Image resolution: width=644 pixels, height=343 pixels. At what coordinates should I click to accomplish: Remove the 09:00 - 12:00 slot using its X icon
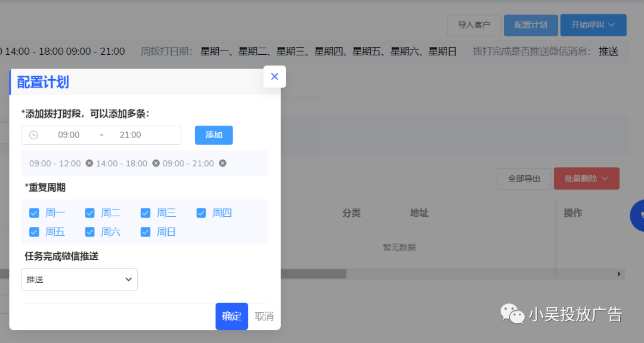click(x=90, y=163)
